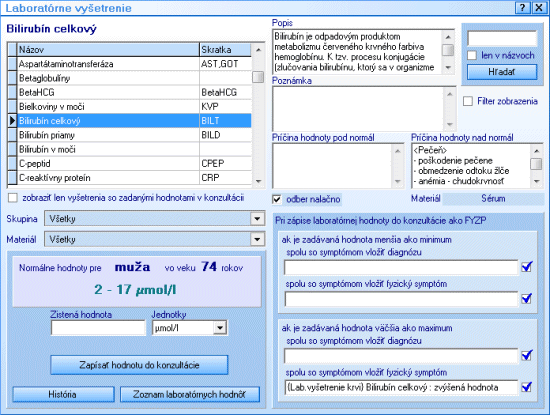The image size is (550, 415).
Task: Toggle the 'Filter zobrazenia' checkbox
Action: pyautogui.click(x=468, y=101)
